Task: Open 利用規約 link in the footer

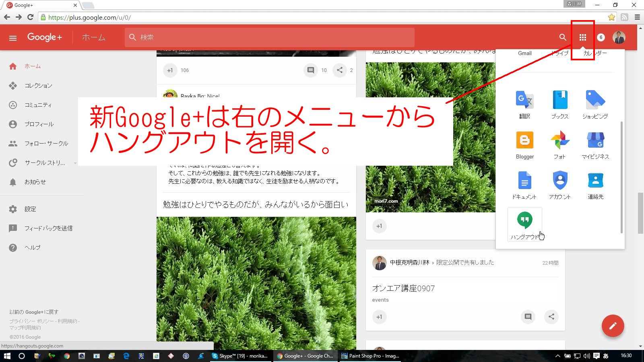Action: [67, 321]
